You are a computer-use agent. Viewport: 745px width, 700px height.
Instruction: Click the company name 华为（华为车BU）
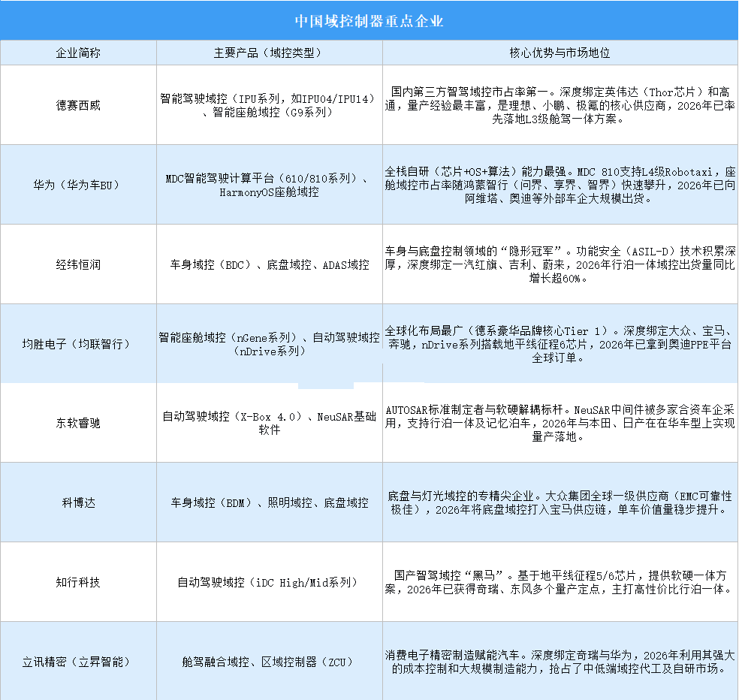(x=78, y=185)
